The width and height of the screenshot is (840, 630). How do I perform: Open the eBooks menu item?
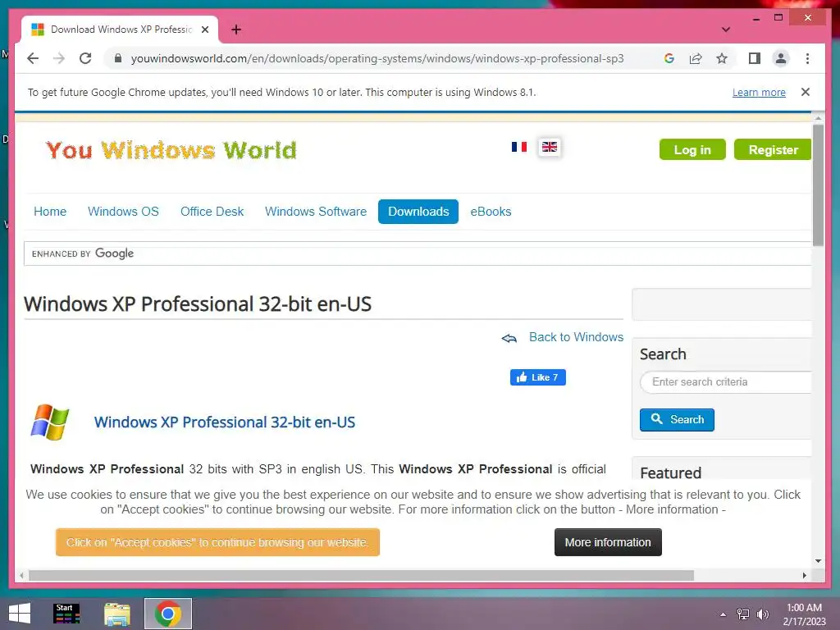491,212
